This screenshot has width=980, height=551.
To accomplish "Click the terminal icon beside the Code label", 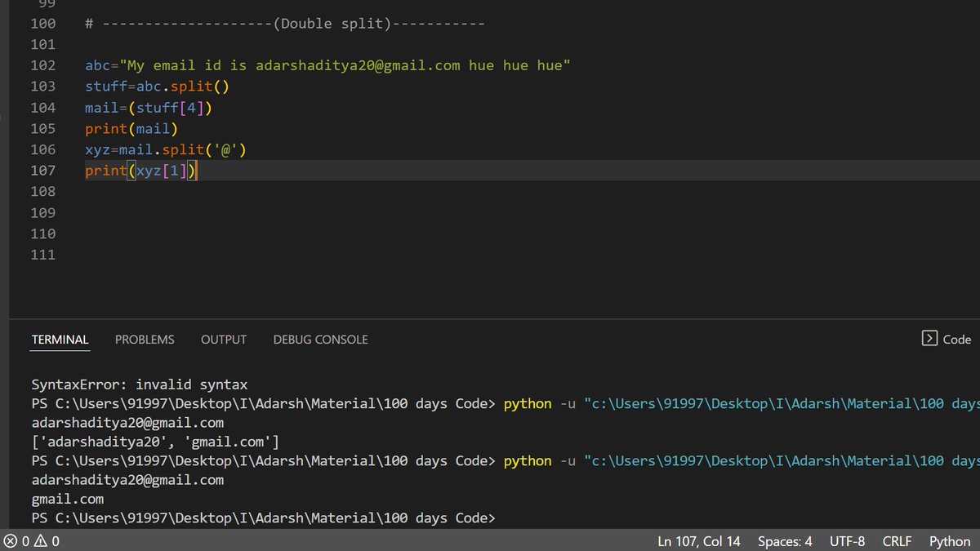I will pos(929,339).
